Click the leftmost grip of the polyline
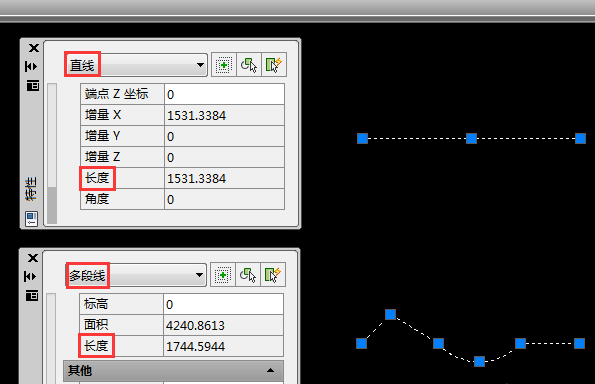This screenshot has height=384, width=595. click(362, 343)
